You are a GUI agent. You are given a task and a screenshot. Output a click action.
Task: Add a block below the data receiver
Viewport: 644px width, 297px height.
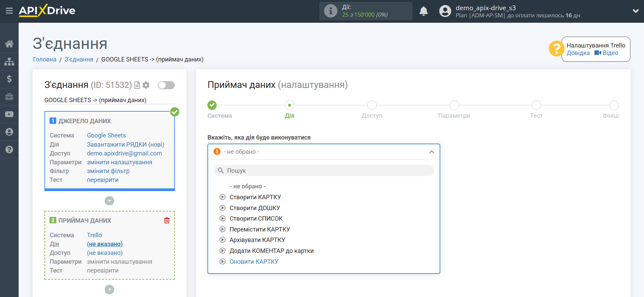click(x=109, y=290)
